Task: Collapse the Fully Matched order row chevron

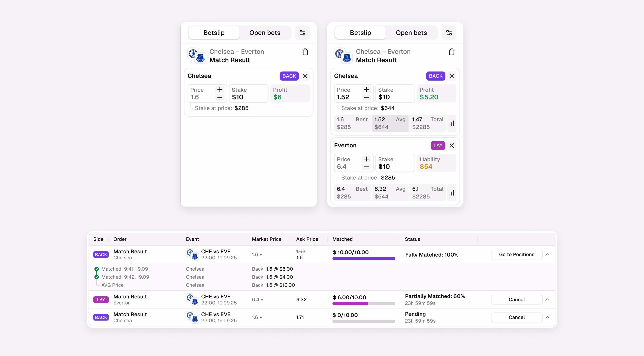Action: point(547,255)
